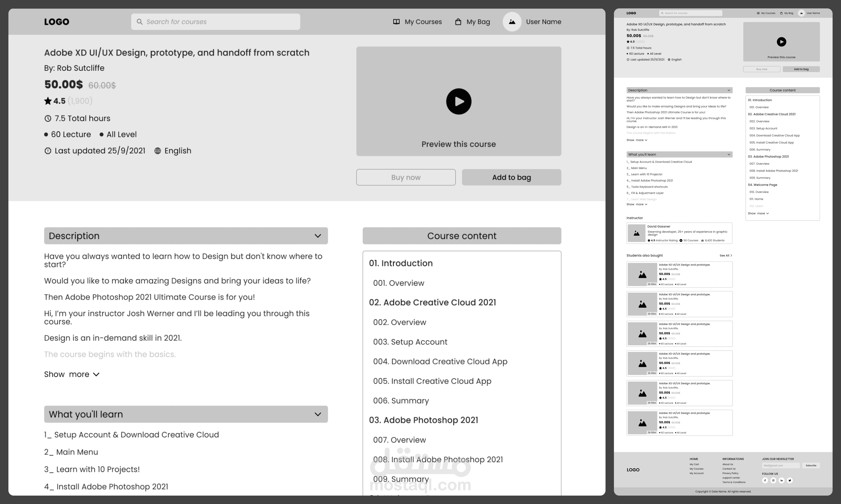The image size is (841, 504).
Task: Click the LinkedIn icon in the footer
Action: [781, 480]
